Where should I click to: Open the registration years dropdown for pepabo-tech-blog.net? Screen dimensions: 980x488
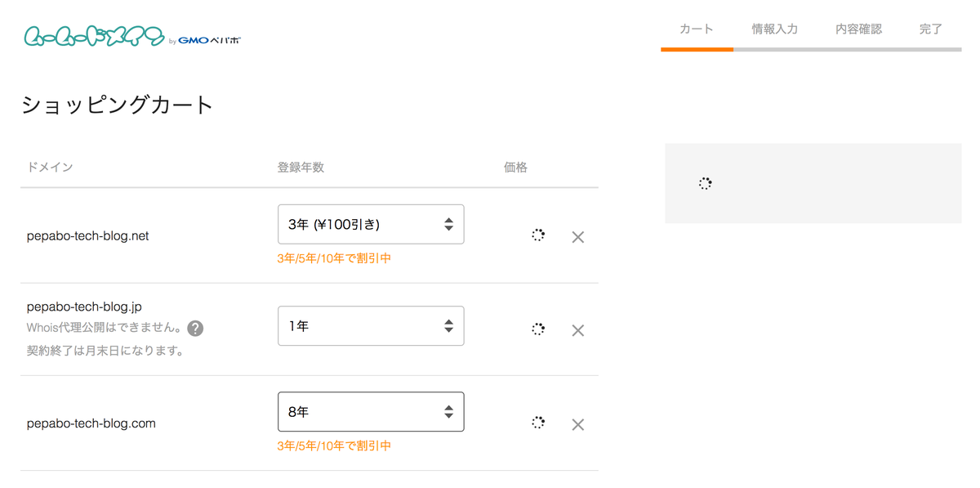tap(371, 223)
